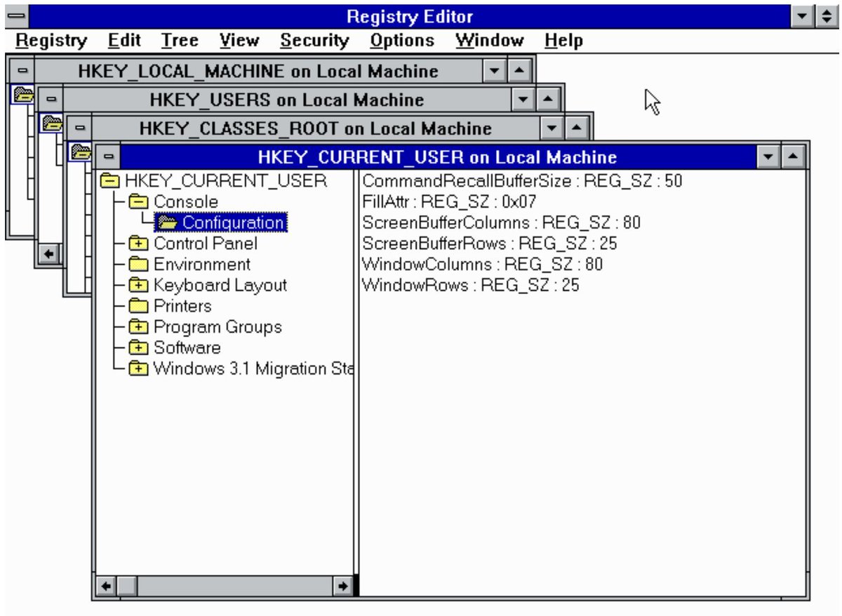842x616 pixels.
Task: Open the Edit menu
Action: [125, 41]
